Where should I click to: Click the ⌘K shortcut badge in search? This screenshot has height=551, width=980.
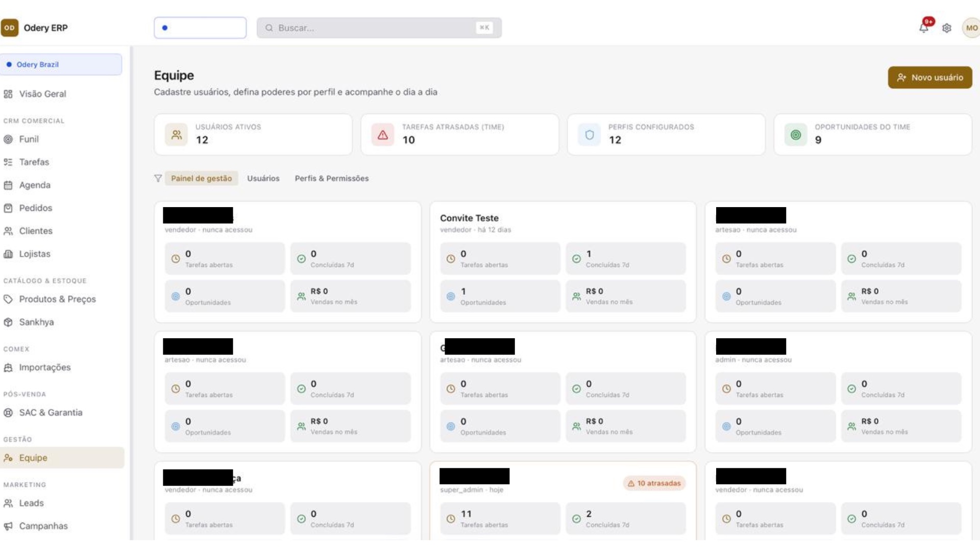[x=484, y=28]
